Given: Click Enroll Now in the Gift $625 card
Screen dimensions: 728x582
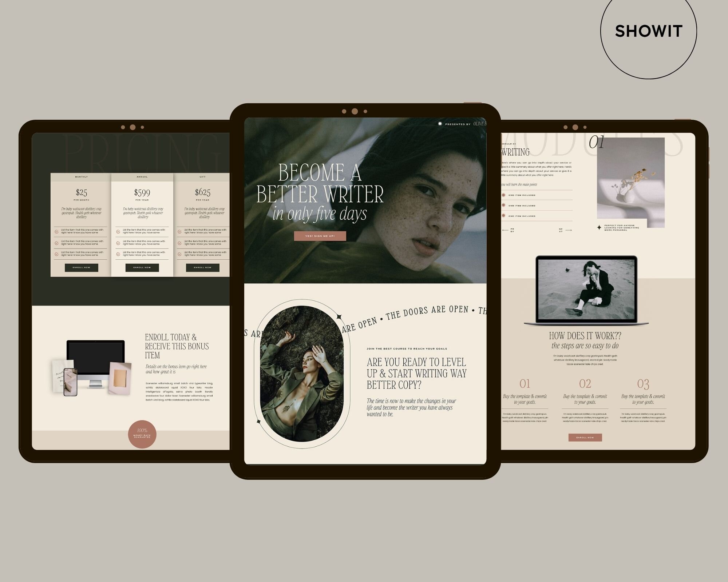Looking at the screenshot, I should pyautogui.click(x=203, y=268).
